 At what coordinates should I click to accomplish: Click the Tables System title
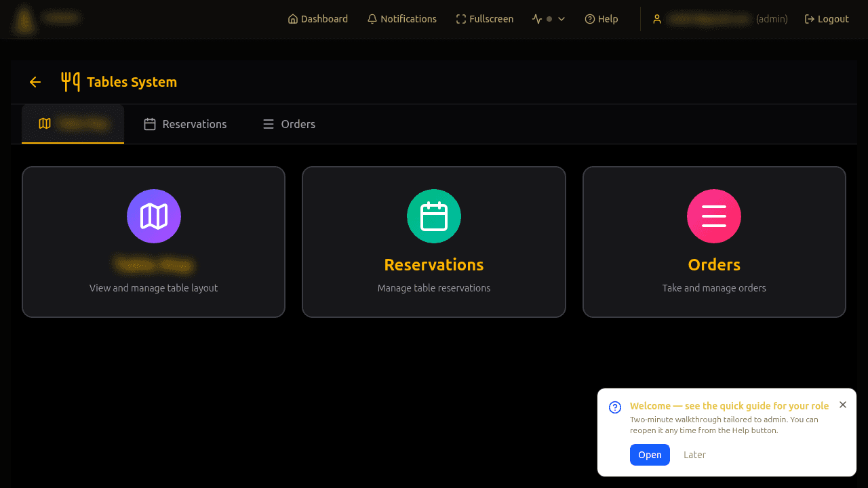click(132, 82)
